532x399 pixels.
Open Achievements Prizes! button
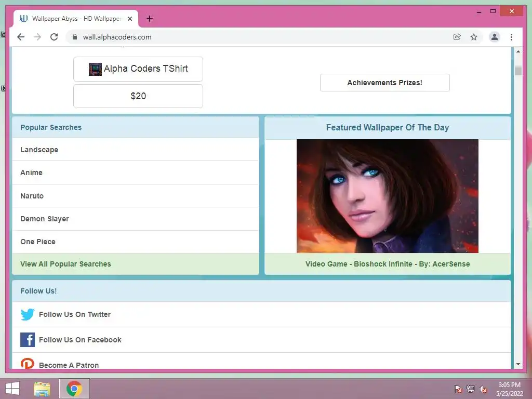385,83
